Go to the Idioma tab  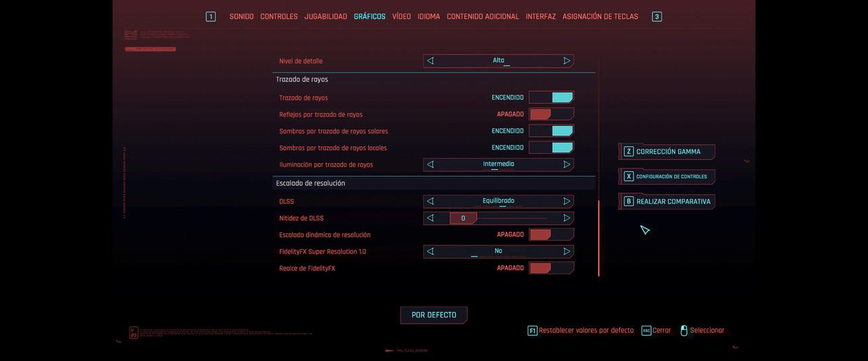429,16
